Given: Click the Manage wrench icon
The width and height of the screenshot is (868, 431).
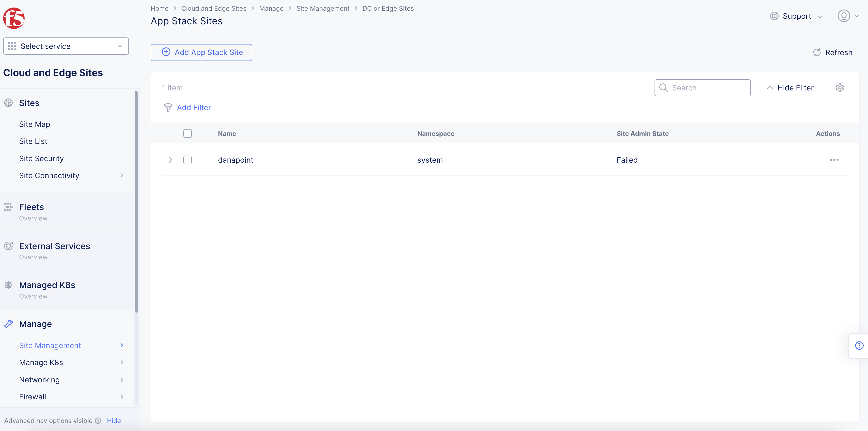Looking at the screenshot, I should [x=9, y=324].
